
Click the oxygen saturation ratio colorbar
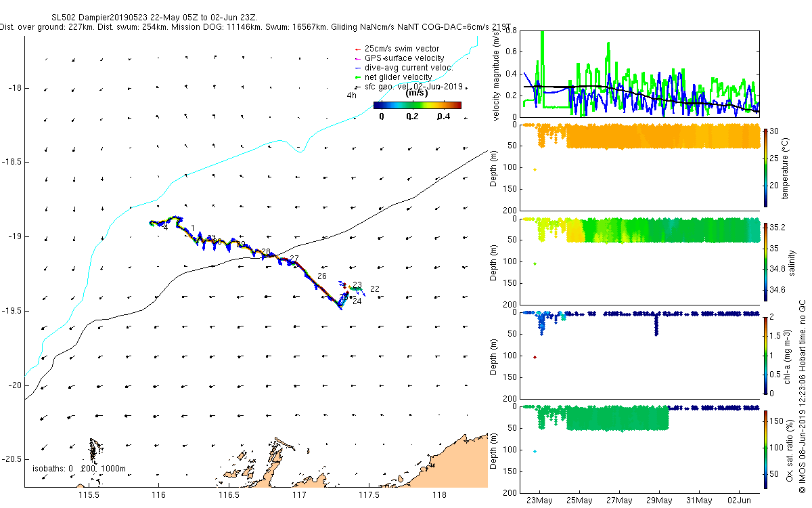[x=765, y=449]
